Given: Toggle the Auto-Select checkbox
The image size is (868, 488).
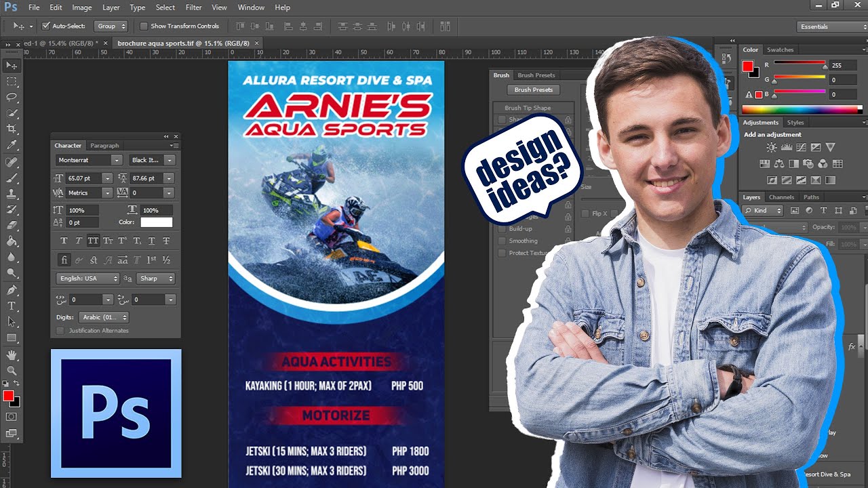Looking at the screenshot, I should (46, 26).
